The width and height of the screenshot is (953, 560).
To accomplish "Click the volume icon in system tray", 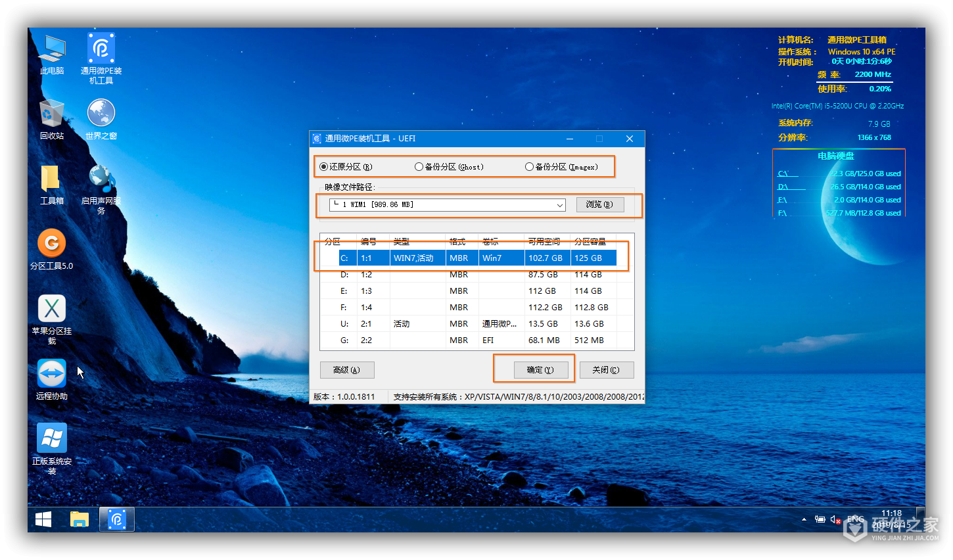I will click(x=835, y=519).
